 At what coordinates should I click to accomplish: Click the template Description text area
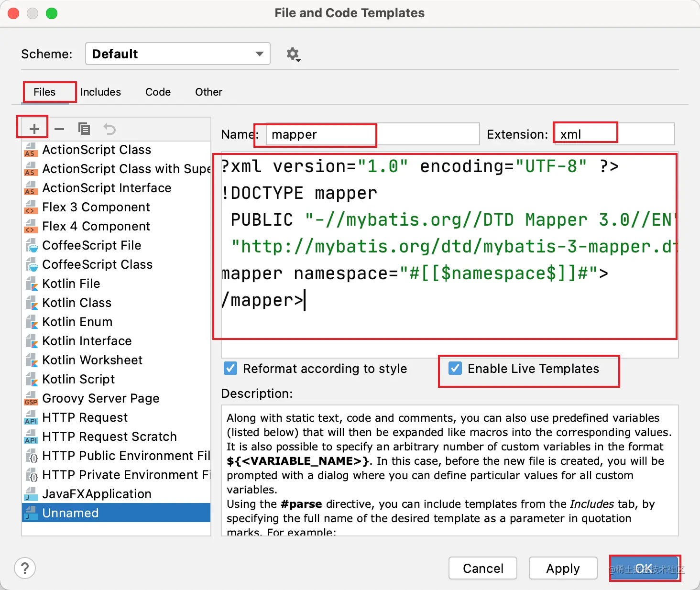coord(449,470)
